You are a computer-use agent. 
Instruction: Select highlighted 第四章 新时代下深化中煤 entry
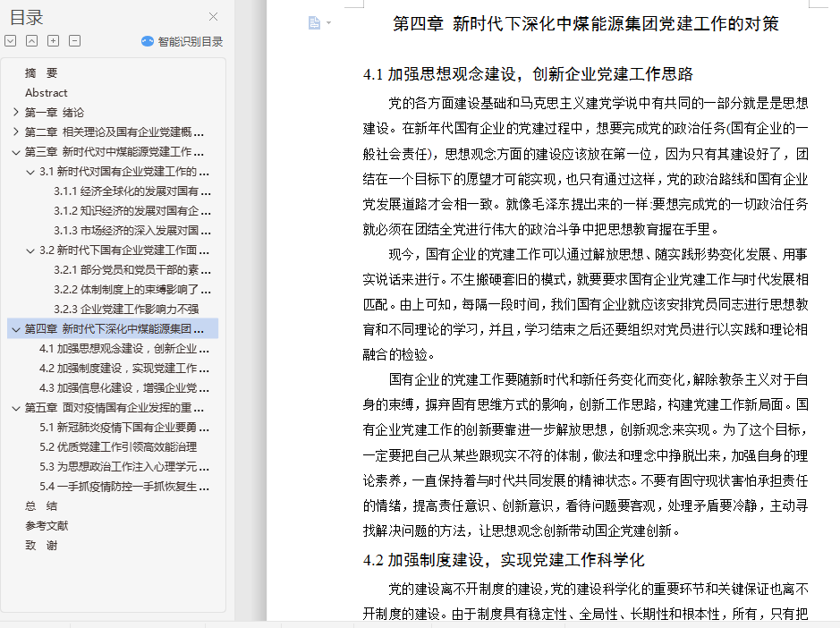115,328
